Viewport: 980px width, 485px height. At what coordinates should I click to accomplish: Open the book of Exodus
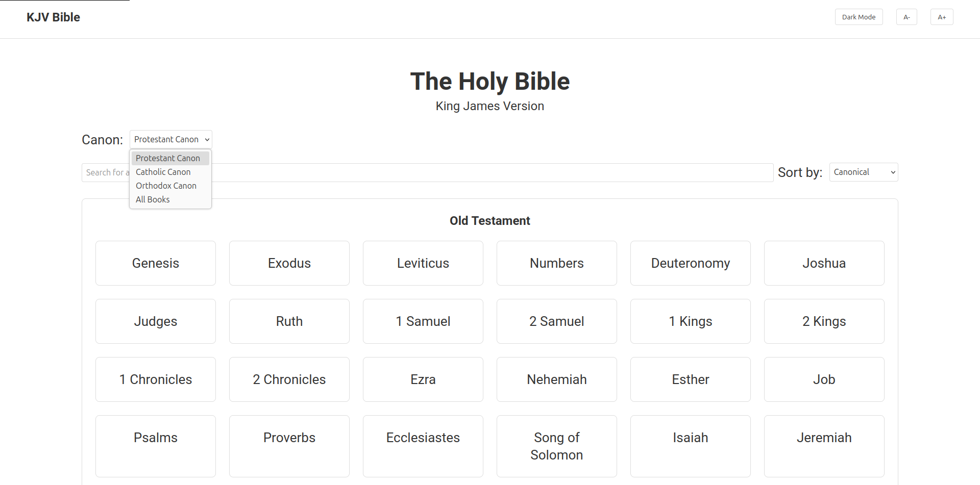tap(289, 263)
